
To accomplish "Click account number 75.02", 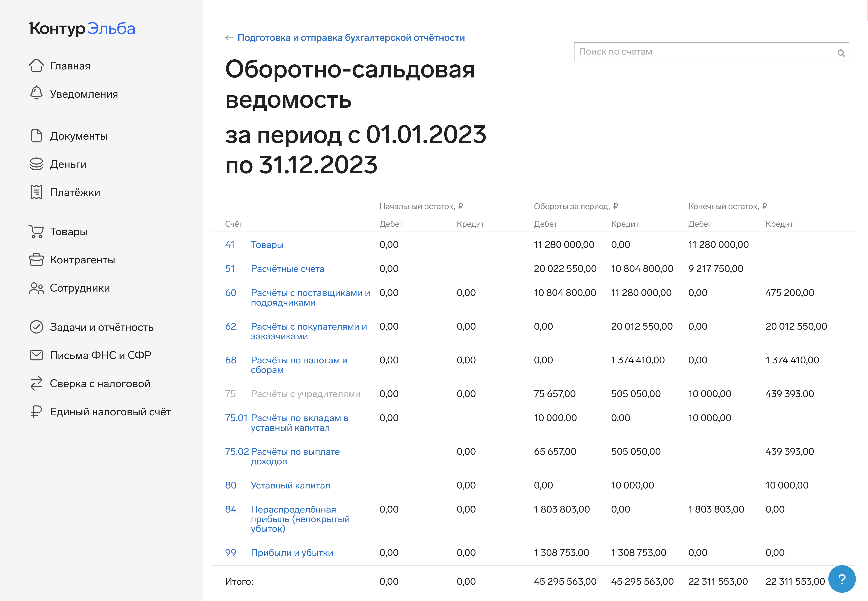I will coord(237,452).
